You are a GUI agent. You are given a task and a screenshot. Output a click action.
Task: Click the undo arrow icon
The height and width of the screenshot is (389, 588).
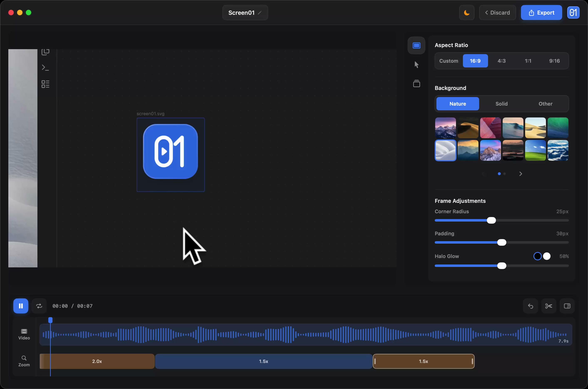(x=531, y=306)
